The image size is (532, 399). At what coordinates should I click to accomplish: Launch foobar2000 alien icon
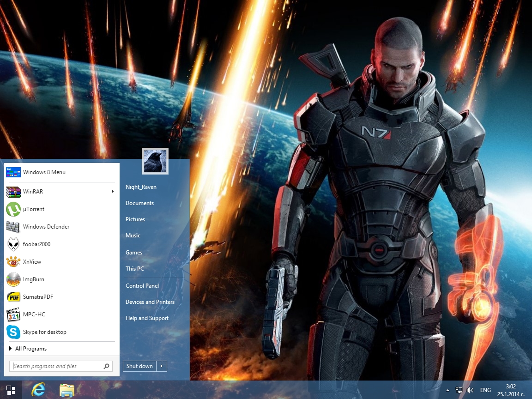(x=13, y=244)
